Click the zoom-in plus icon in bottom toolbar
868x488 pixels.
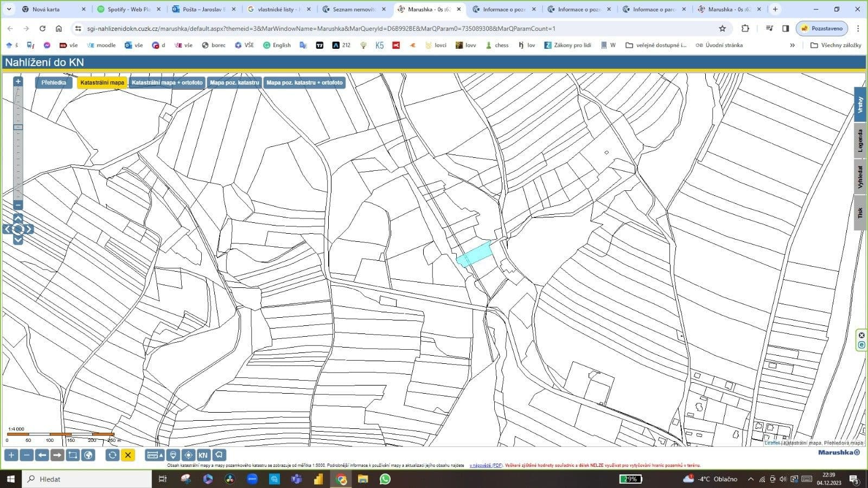[11, 455]
